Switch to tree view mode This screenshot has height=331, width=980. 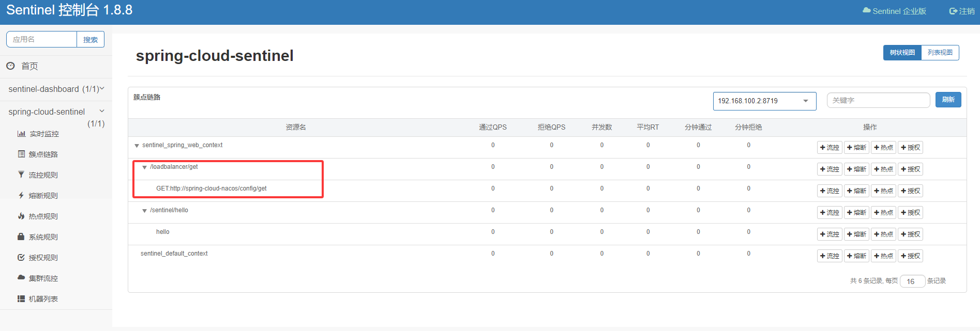902,53
